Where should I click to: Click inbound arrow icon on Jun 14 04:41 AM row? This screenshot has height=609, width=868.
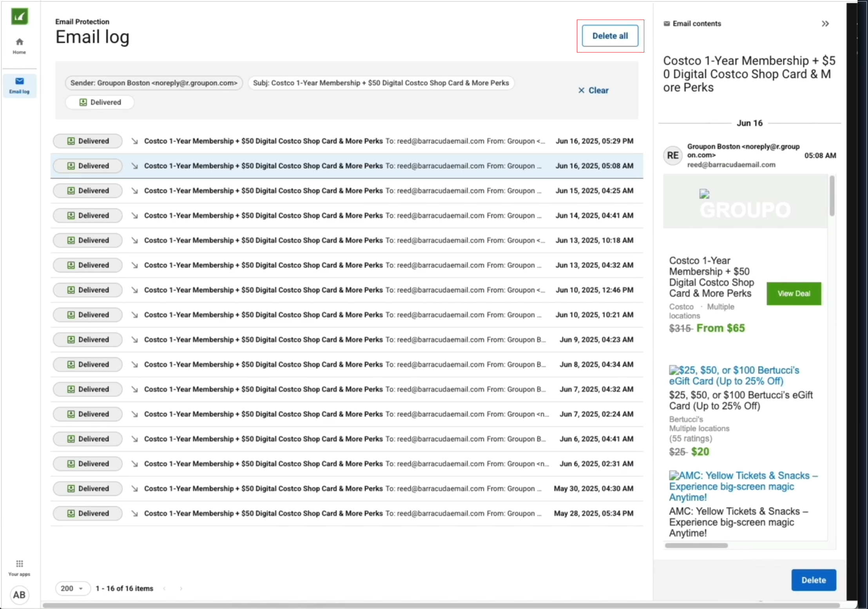pyautogui.click(x=134, y=216)
